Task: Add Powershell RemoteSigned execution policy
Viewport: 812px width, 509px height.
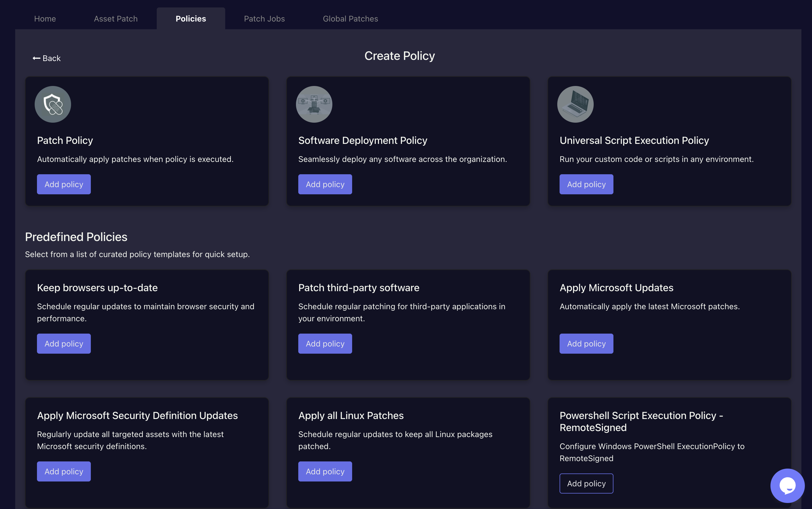Action: click(586, 483)
